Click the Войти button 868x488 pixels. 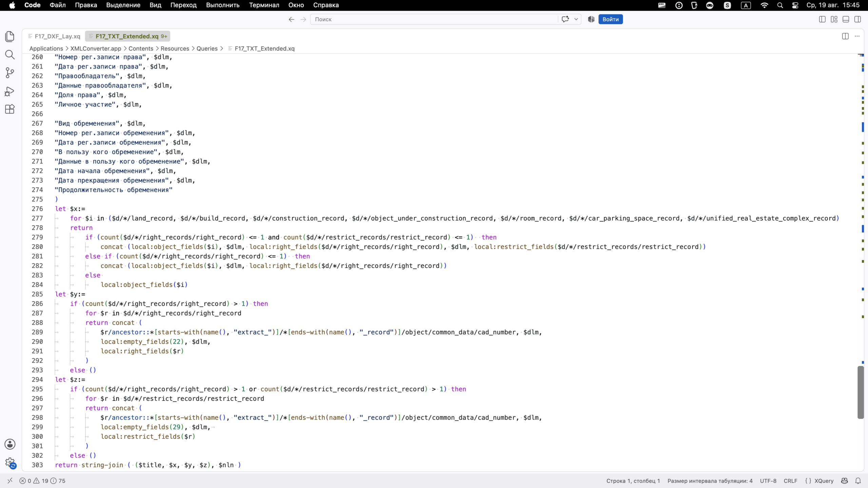pyautogui.click(x=610, y=19)
